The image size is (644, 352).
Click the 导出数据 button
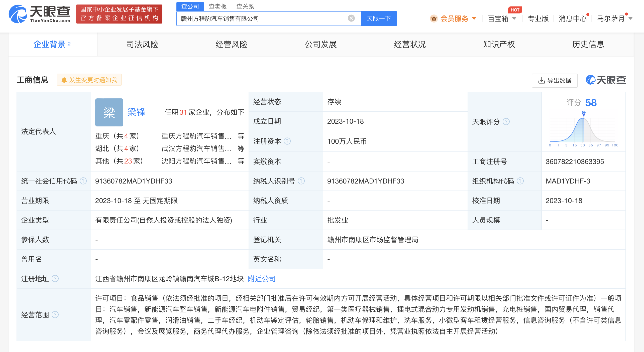[555, 80]
